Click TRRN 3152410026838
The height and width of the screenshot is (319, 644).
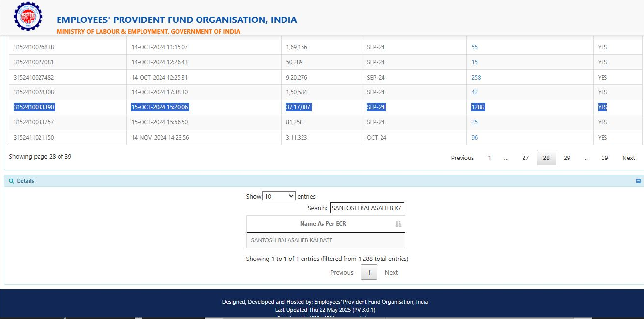(x=34, y=47)
